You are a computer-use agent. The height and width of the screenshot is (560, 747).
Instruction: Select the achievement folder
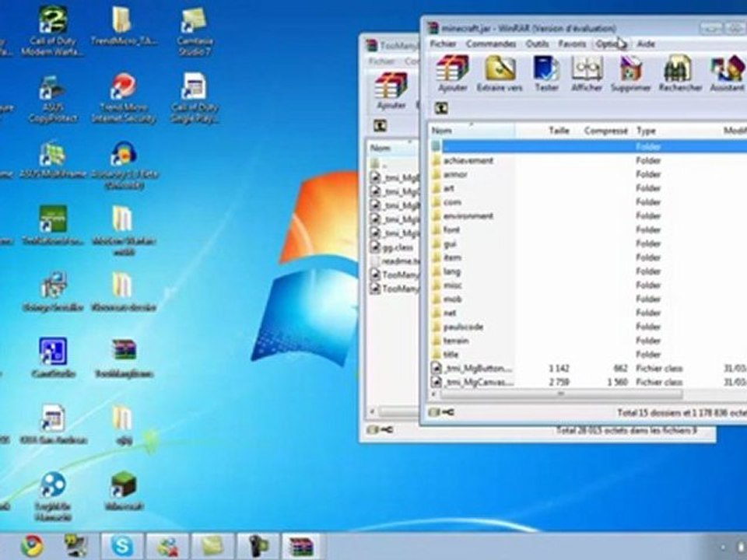[468, 160]
